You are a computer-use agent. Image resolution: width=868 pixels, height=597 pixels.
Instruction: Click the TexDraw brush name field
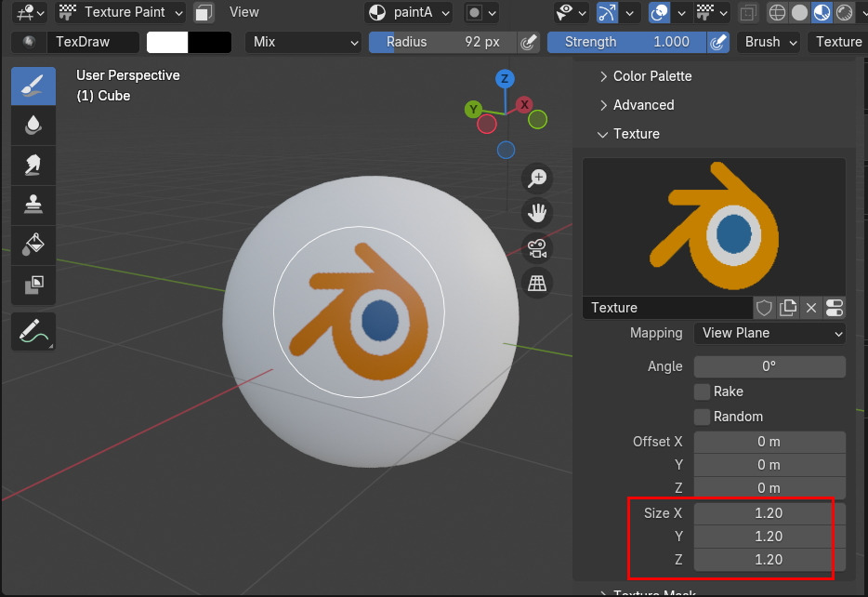pos(93,42)
